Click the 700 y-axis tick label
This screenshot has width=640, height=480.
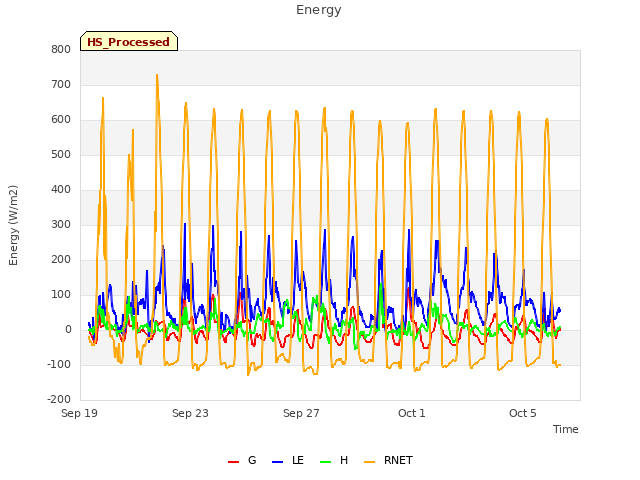61,84
